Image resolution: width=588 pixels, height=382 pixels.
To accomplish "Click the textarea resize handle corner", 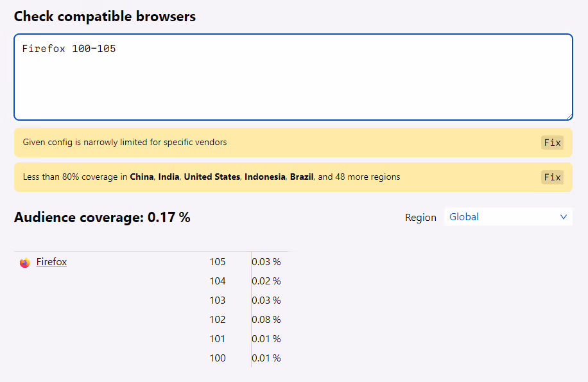I will click(x=569, y=117).
